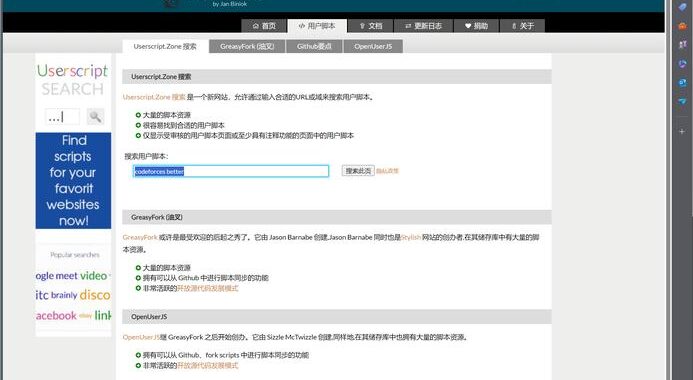The width and height of the screenshot is (693, 380).
Task: Click the 很容易找到合适的用户脚本 bullet
Action: [183, 125]
